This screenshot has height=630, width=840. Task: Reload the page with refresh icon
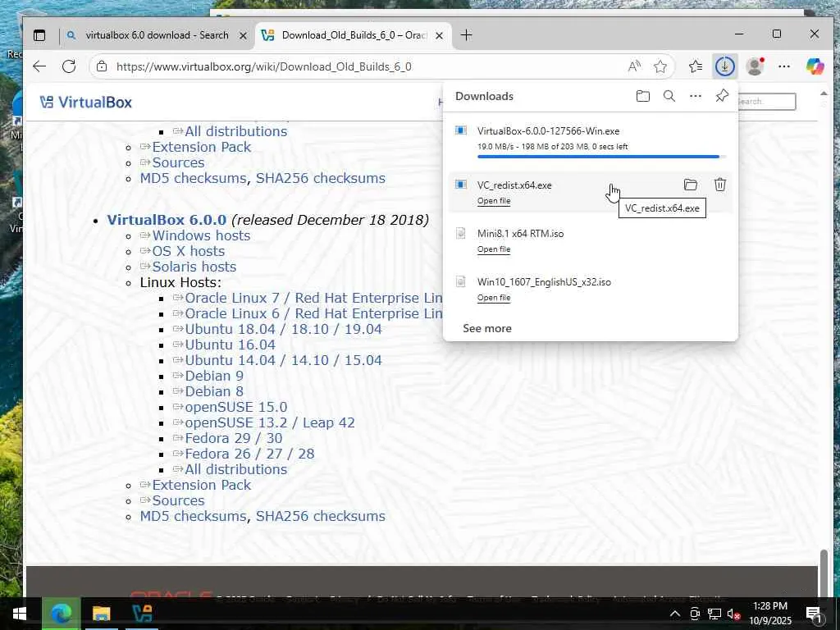tap(69, 66)
